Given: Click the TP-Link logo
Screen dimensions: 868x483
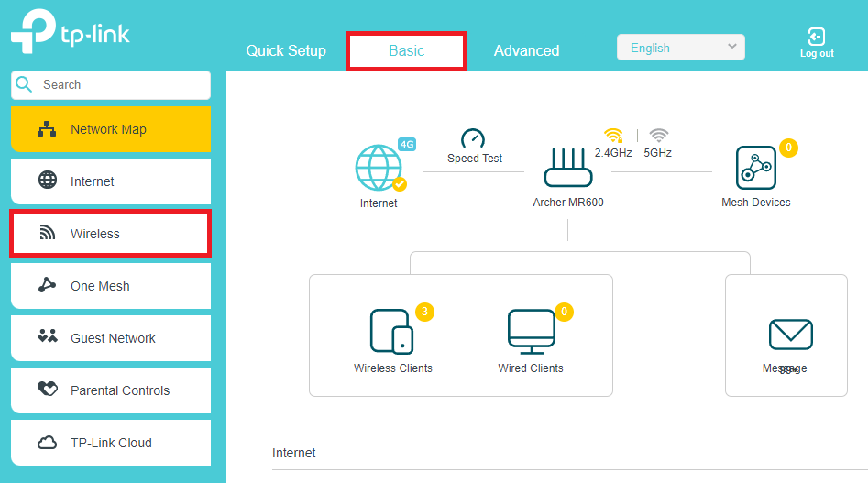Looking at the screenshot, I should pos(71,31).
